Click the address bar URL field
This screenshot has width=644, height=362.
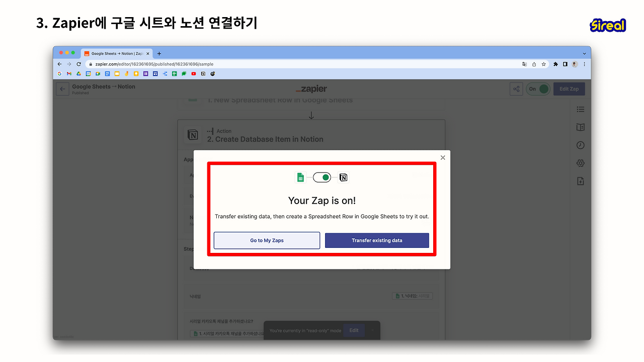click(303, 64)
